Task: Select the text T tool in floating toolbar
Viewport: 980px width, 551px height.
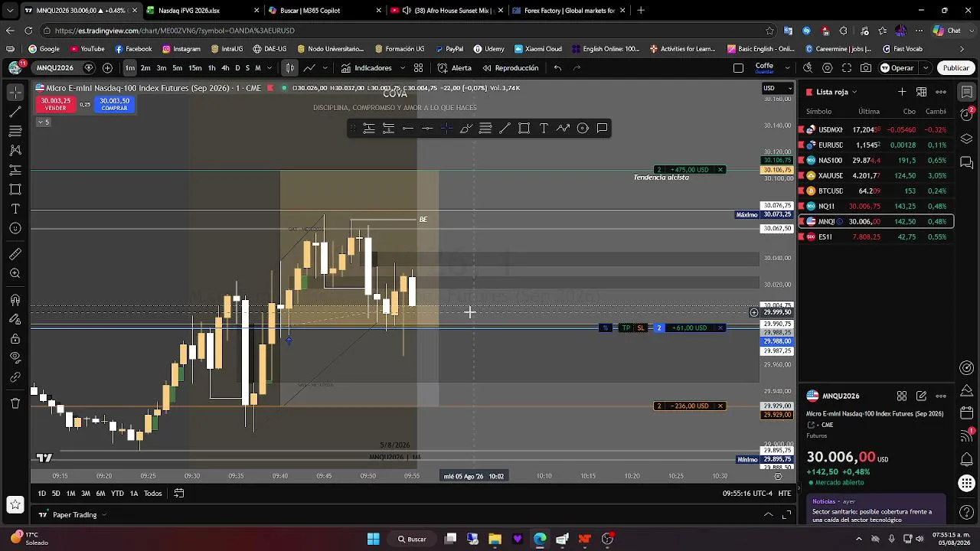Action: (x=544, y=129)
